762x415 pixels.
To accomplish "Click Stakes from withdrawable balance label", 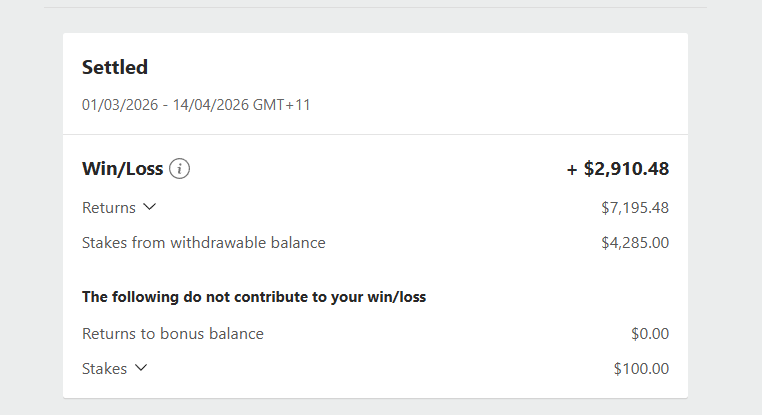I will point(204,242).
